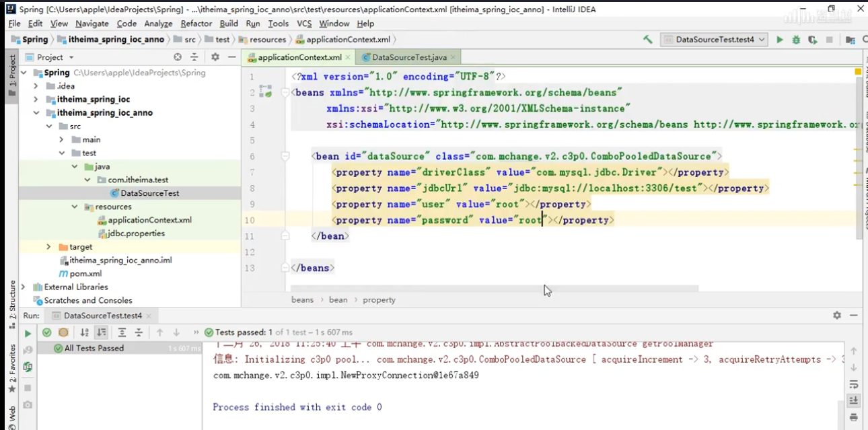Toggle scroll to end of console
The height and width of the screenshot is (430, 868).
854,400
